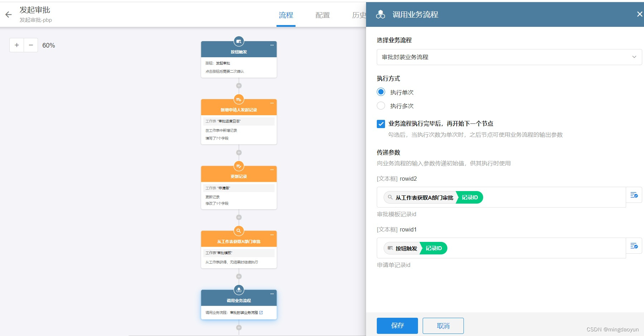Click the 取消 button

443,326
